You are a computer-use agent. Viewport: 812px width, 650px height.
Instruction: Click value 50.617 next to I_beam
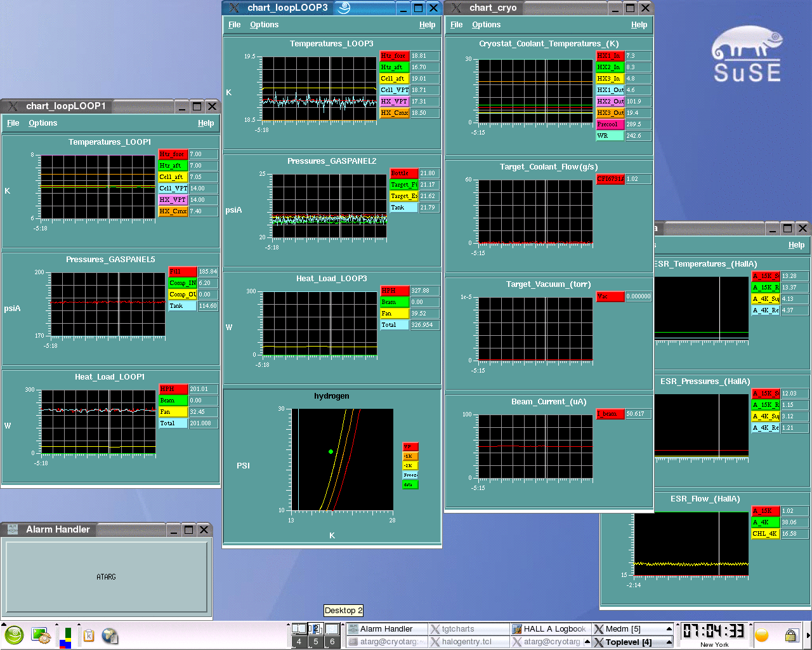pyautogui.click(x=638, y=414)
